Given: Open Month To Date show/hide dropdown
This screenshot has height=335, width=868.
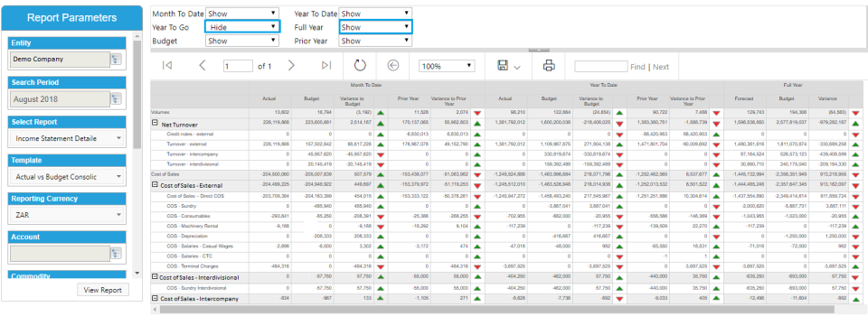Looking at the screenshot, I should [242, 14].
